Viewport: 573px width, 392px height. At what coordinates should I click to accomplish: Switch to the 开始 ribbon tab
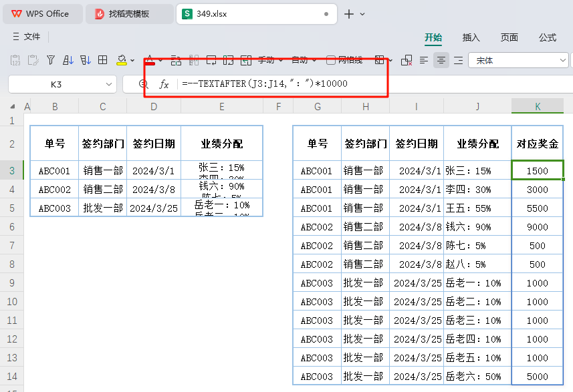pyautogui.click(x=433, y=37)
